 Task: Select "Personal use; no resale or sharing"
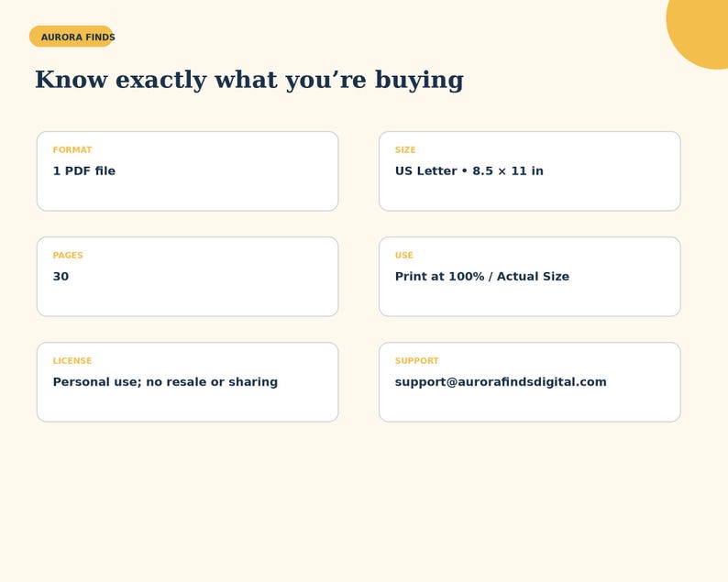tap(165, 382)
